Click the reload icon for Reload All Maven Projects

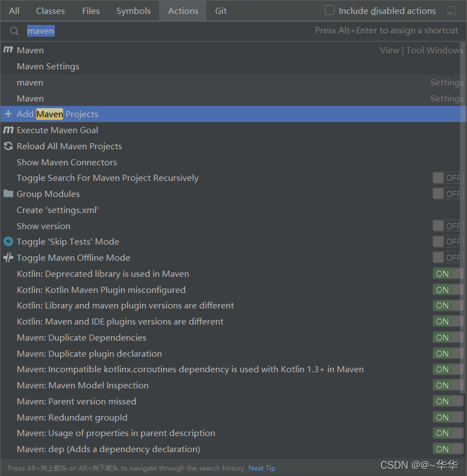(7, 146)
